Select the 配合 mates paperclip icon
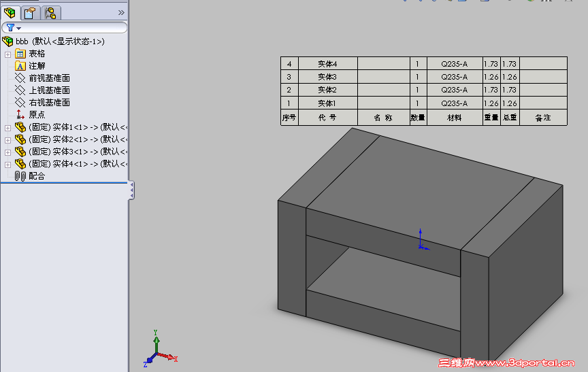Image resolution: width=588 pixels, height=372 pixels. [x=20, y=176]
